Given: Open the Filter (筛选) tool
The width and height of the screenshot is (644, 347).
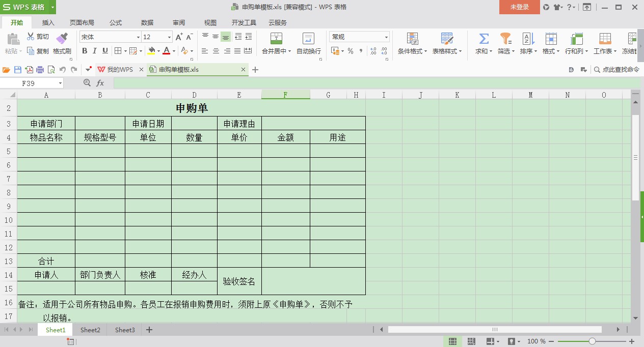Looking at the screenshot, I should 505,44.
